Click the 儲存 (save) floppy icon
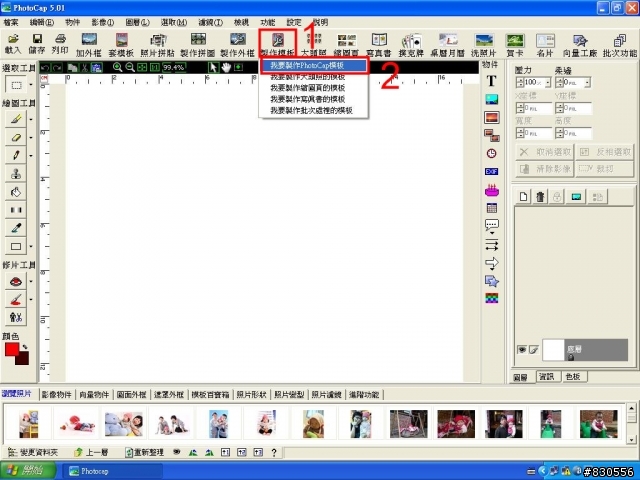 pos(37,44)
